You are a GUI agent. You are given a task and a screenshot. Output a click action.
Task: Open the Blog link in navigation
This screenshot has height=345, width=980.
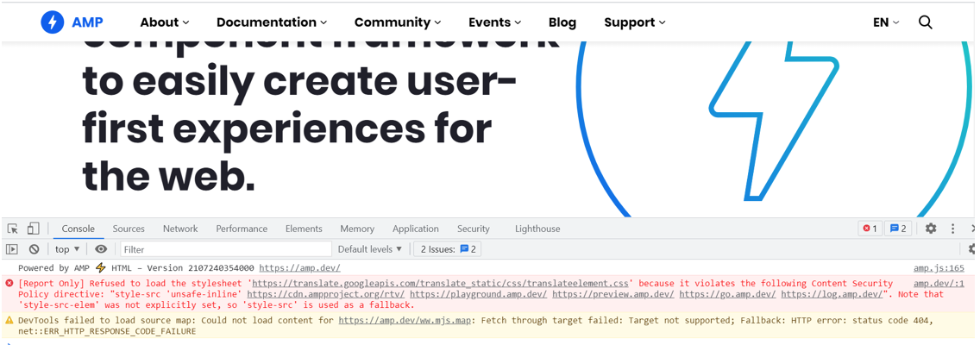click(x=562, y=22)
